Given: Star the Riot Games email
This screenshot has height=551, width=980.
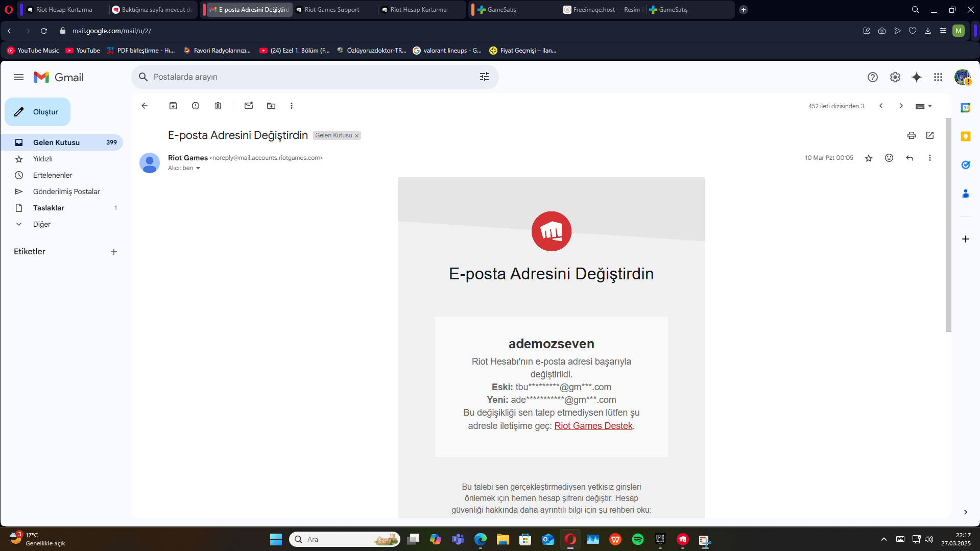Looking at the screenshot, I should pos(869,158).
